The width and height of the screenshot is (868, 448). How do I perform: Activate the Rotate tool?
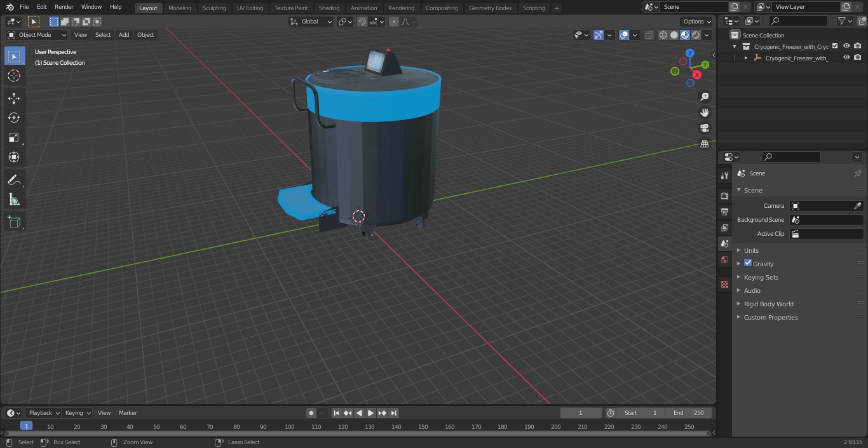pos(14,118)
